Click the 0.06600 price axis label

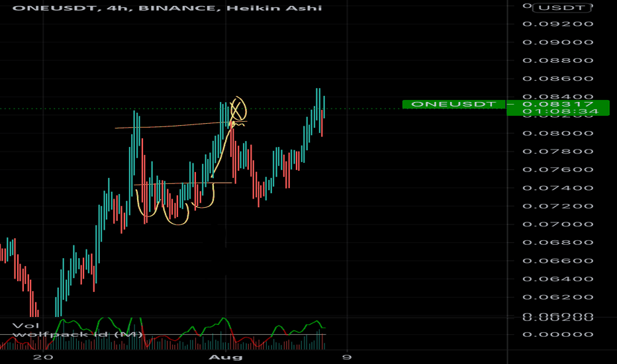(558, 261)
